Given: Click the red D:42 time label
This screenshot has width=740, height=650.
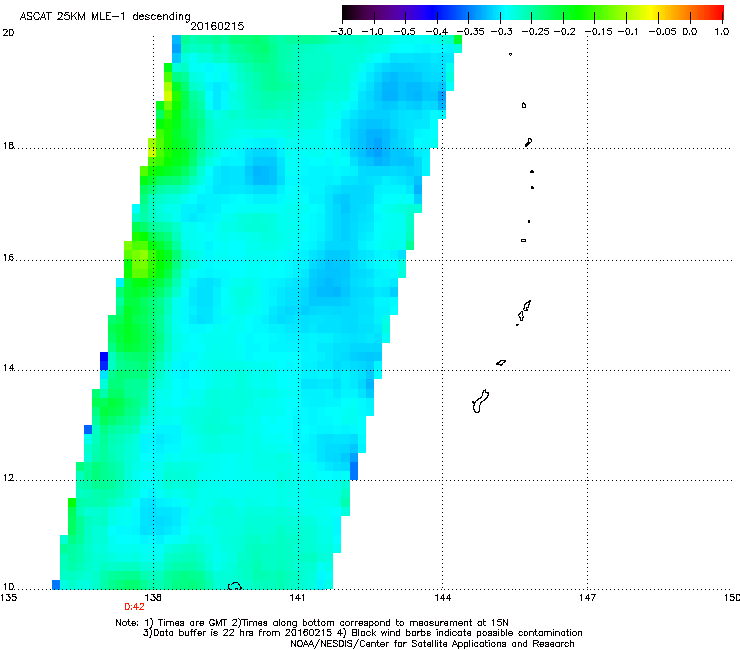Looking at the screenshot, I should (x=135, y=607).
